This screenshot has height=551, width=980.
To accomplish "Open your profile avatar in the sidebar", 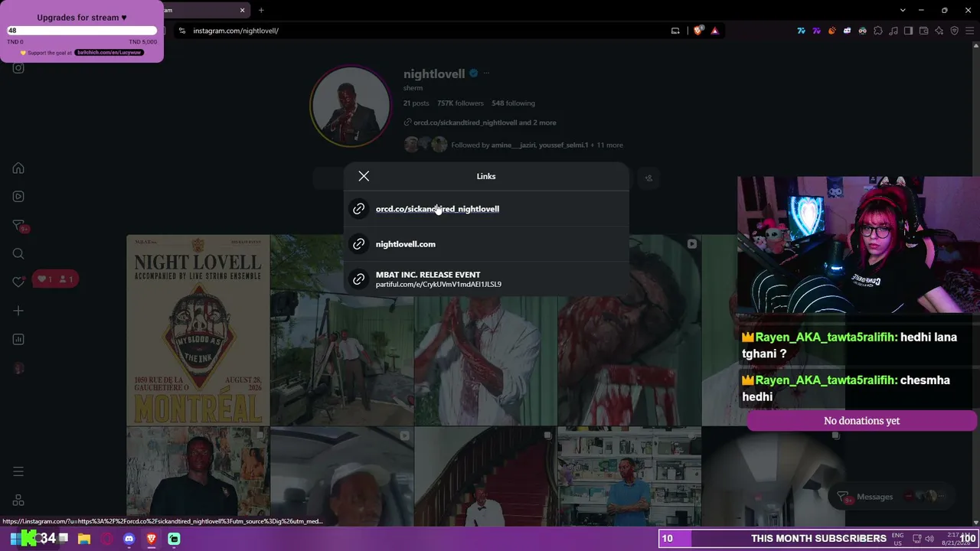I will pyautogui.click(x=18, y=368).
